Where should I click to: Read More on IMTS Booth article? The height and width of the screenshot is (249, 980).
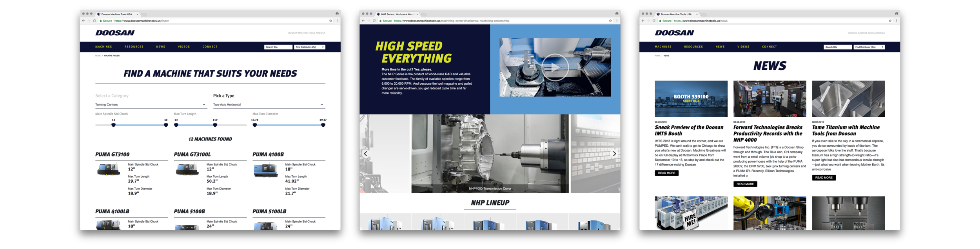(x=666, y=173)
